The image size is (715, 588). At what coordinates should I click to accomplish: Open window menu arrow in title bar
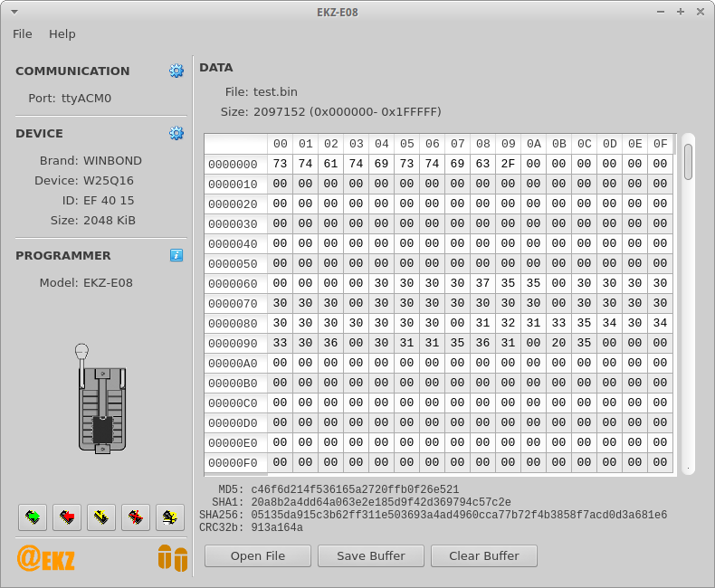tap(14, 12)
